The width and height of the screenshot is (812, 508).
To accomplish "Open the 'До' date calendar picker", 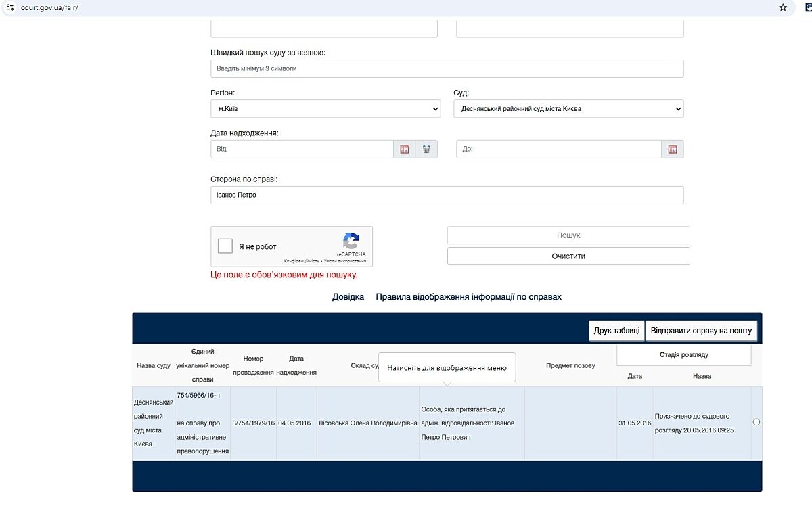I will [x=672, y=149].
